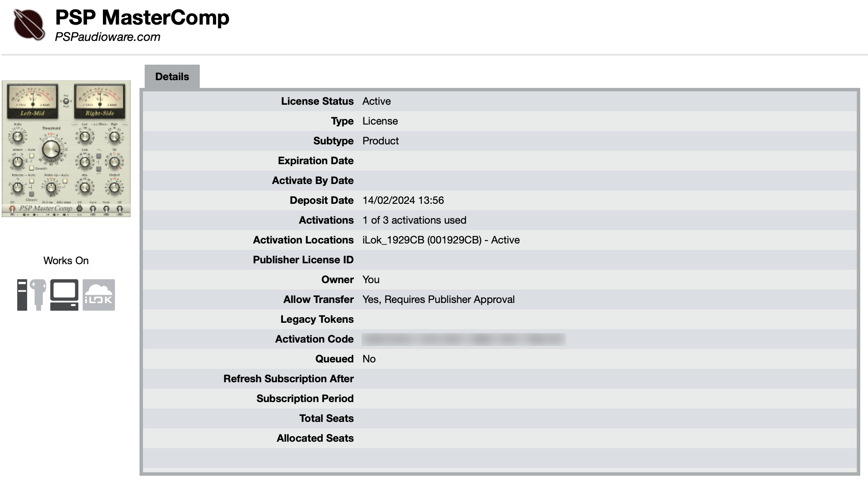Click the PSP MasterComp title heading

tap(142, 18)
